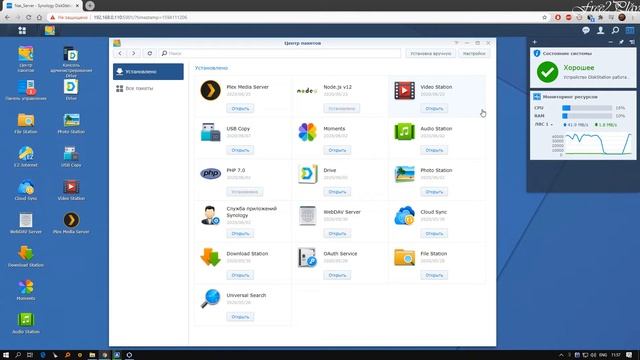Open Панель управления desktop icon

pyautogui.click(x=26, y=90)
